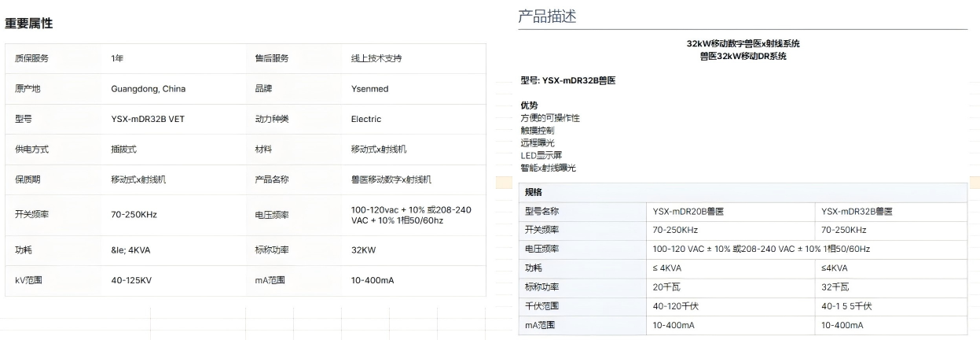Select the Guangdong, China origin value
The width and height of the screenshot is (980, 340).
[x=149, y=89]
